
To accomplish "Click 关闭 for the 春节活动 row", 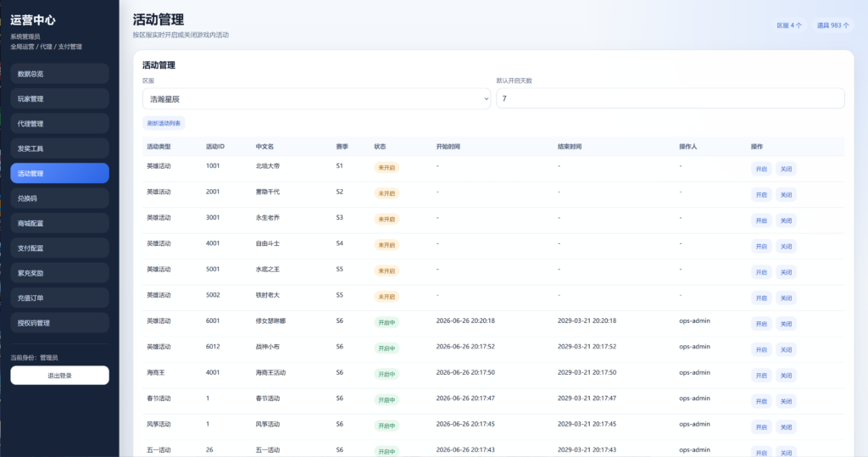I will pos(786,402).
